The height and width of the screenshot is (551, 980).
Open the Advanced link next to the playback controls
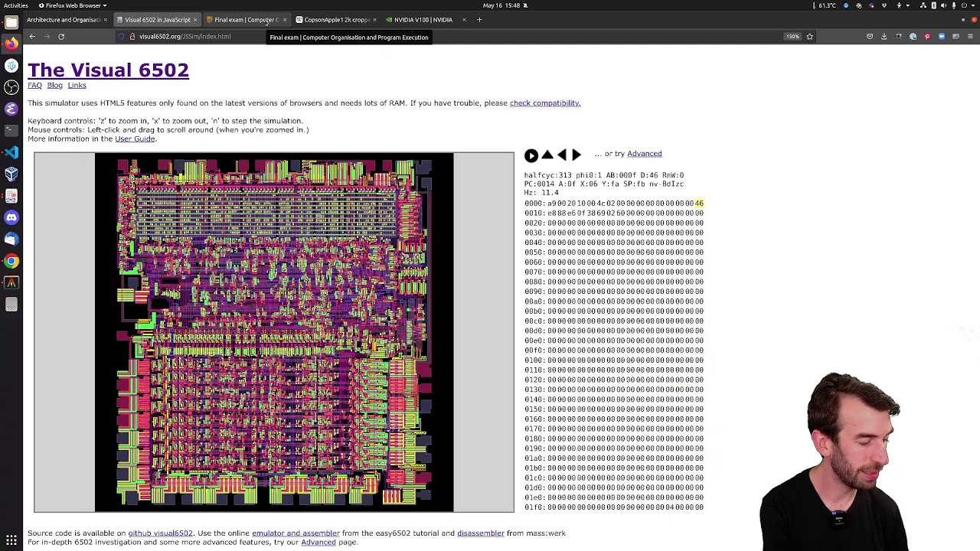[644, 154]
